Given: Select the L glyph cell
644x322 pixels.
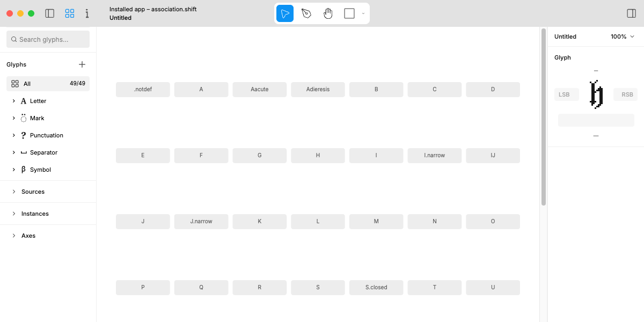Looking at the screenshot, I should [318, 222].
